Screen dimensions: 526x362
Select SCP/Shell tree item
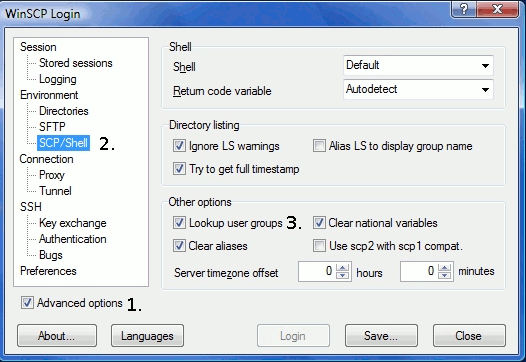click(x=63, y=143)
